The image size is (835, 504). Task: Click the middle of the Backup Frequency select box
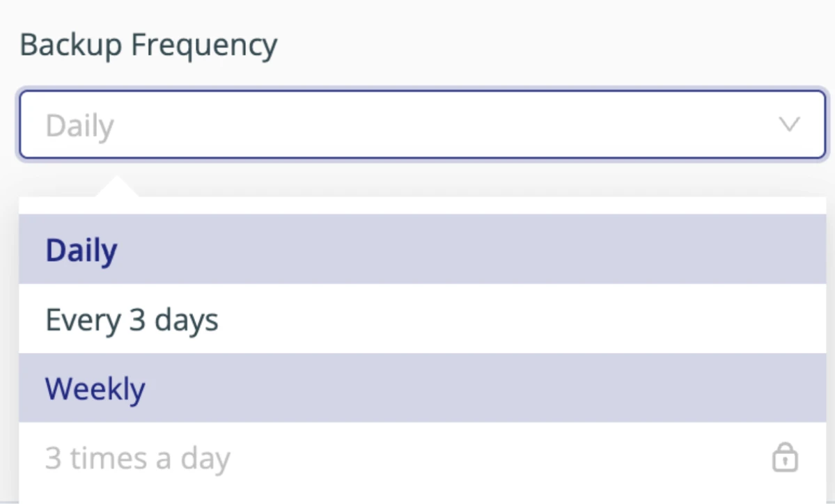(422, 125)
